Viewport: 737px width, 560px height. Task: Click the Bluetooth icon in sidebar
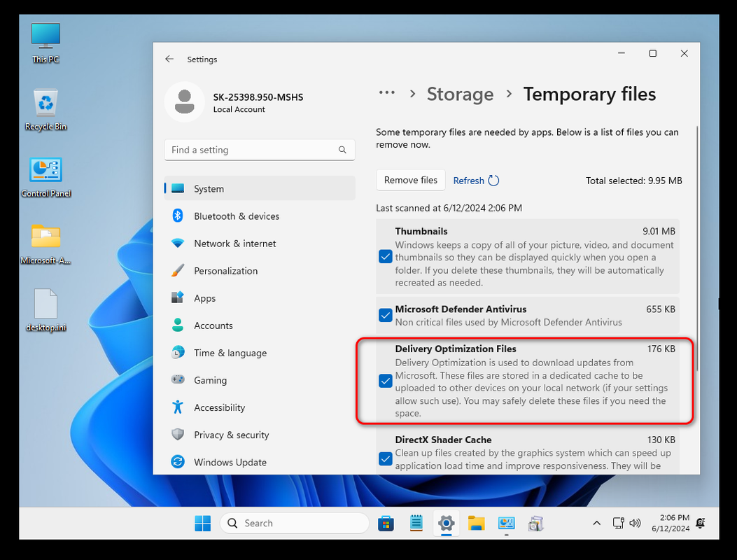(178, 216)
